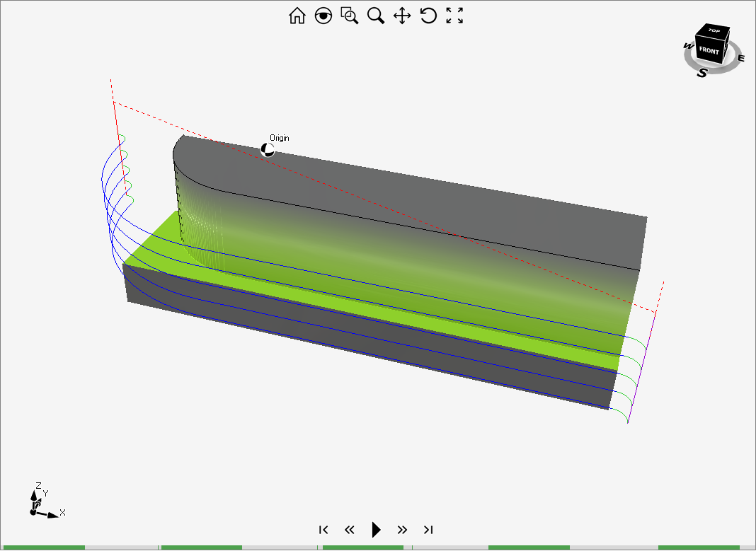Click the Origin marker on the model

coord(268,149)
